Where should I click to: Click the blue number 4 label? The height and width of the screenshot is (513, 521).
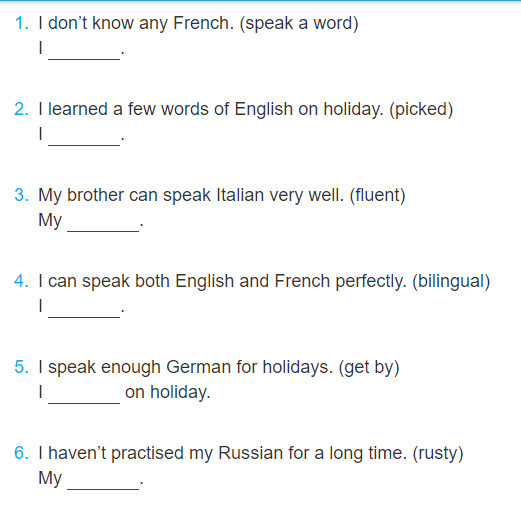pyautogui.click(x=22, y=281)
